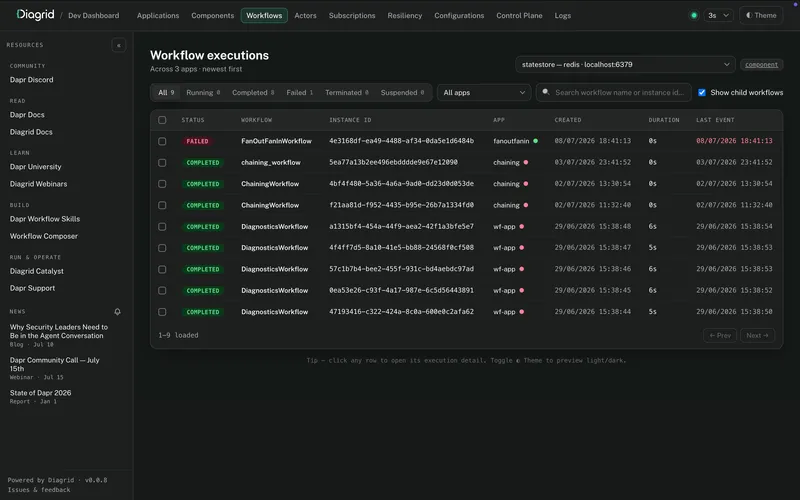Open the 3s refresh interval dropdown
This screenshot has width=800, height=500.
point(718,15)
